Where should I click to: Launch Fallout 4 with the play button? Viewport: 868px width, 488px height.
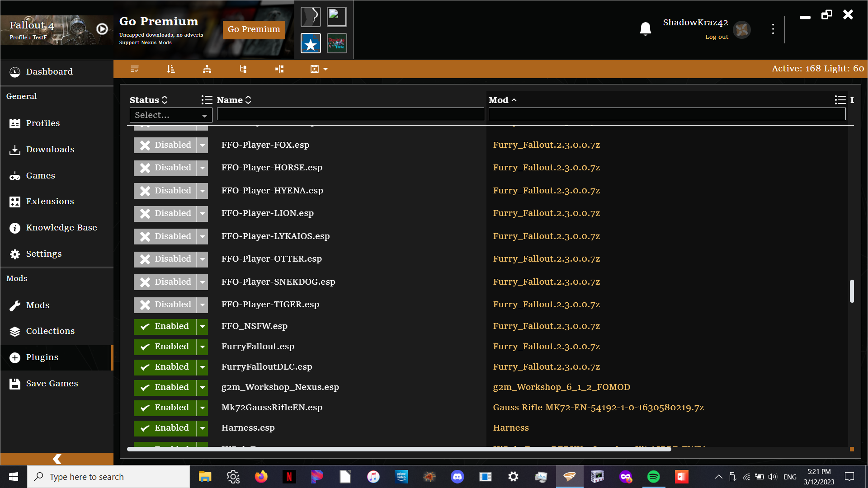coord(102,29)
